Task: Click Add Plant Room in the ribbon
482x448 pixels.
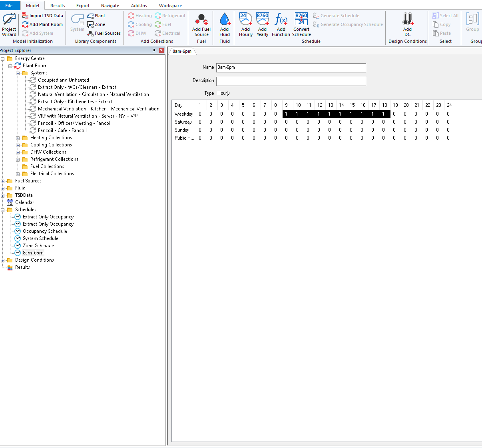Action: tap(42, 24)
